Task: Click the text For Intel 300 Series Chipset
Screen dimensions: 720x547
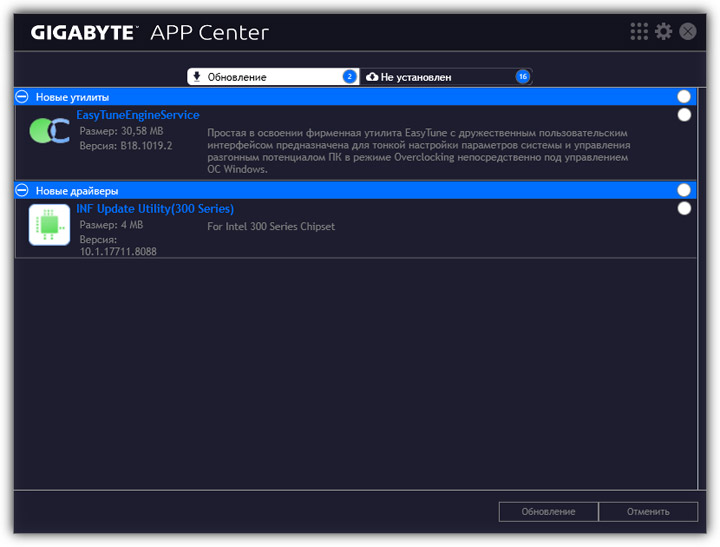Action: (271, 226)
